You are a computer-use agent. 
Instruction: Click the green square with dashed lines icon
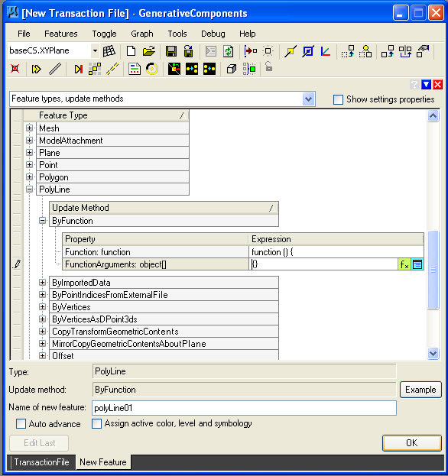coord(249,69)
